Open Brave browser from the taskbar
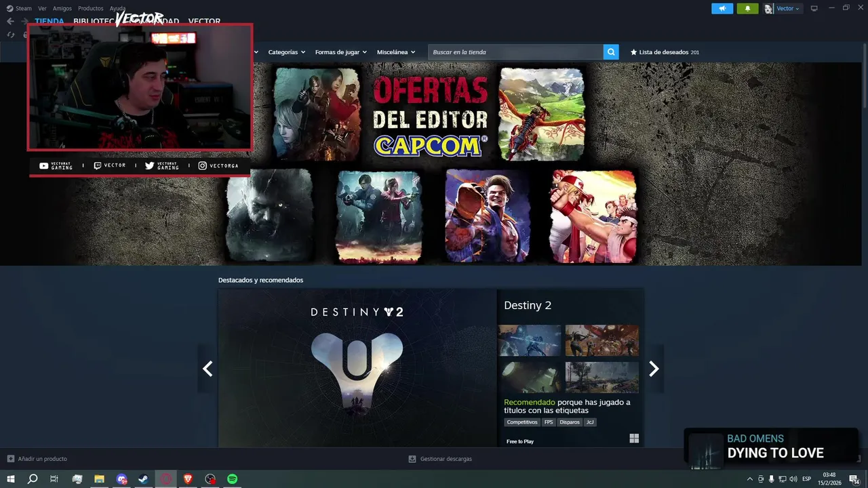This screenshot has width=868, height=488. 188,479
